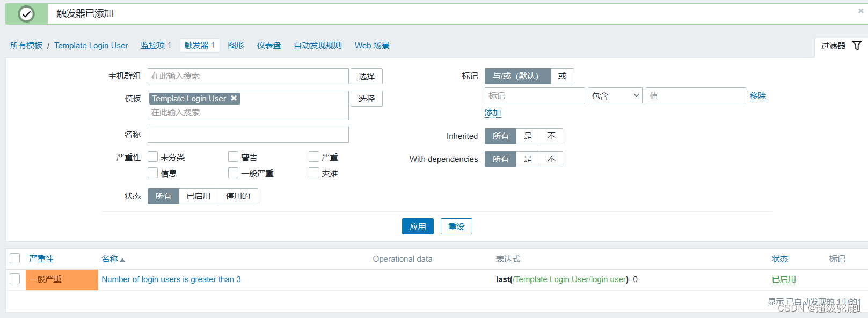Viewport: 868px width, 318px height.
Task: Set Inherited to 不
Action: click(x=551, y=136)
